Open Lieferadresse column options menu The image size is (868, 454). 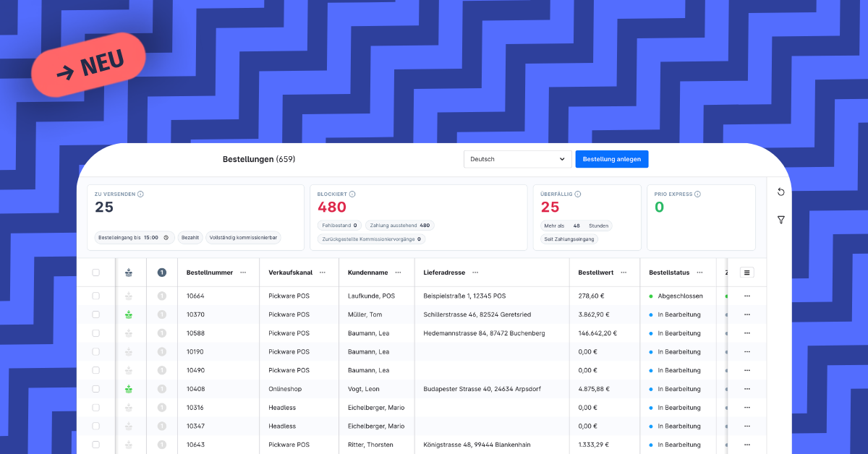click(x=475, y=273)
